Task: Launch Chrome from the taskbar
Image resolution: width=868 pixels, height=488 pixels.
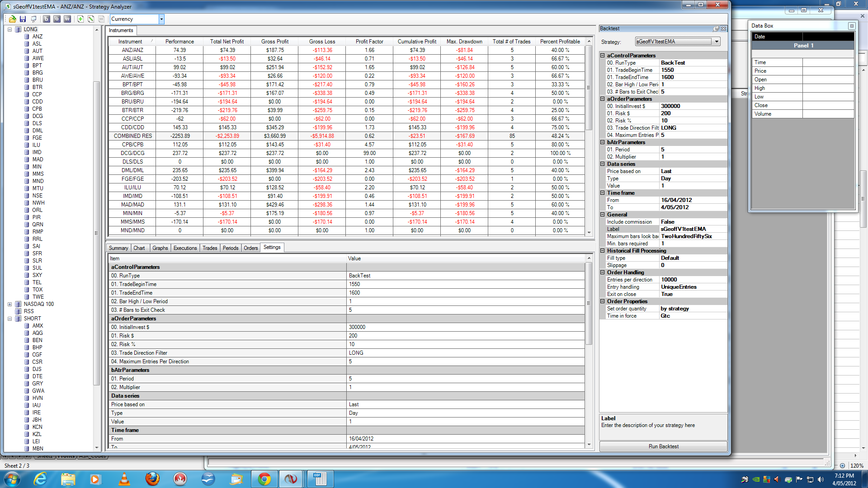Action: [264, 479]
